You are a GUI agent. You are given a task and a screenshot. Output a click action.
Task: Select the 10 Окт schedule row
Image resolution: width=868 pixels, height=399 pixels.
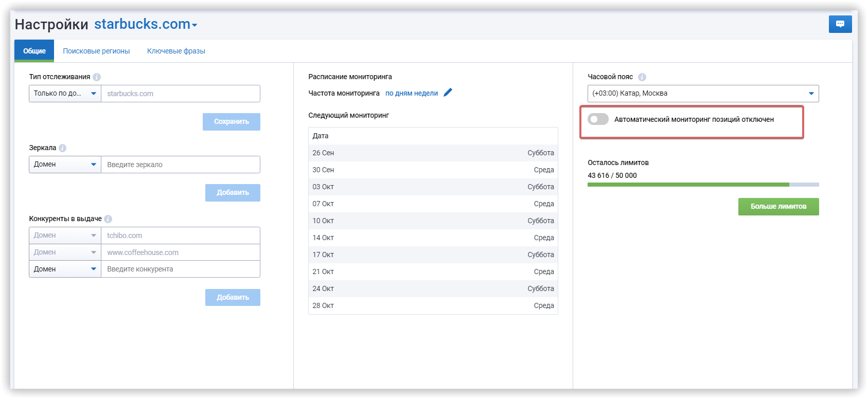pos(433,221)
